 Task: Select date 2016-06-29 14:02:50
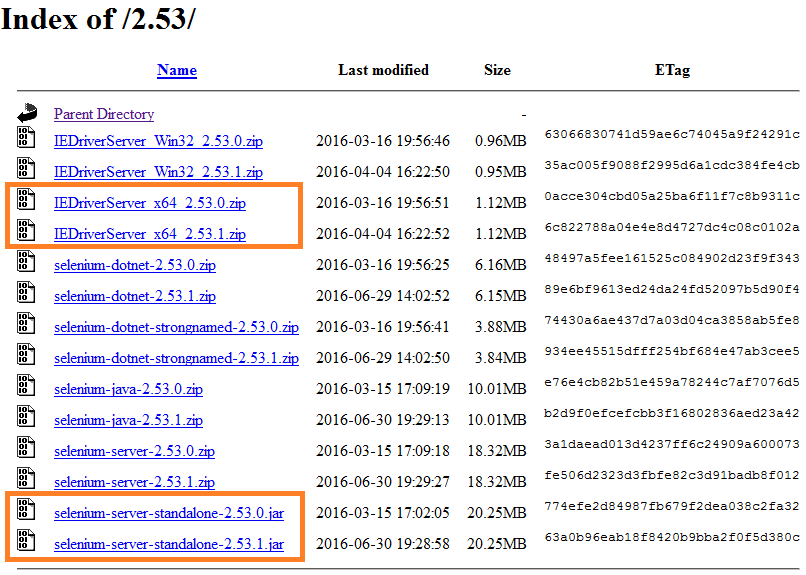(383, 358)
